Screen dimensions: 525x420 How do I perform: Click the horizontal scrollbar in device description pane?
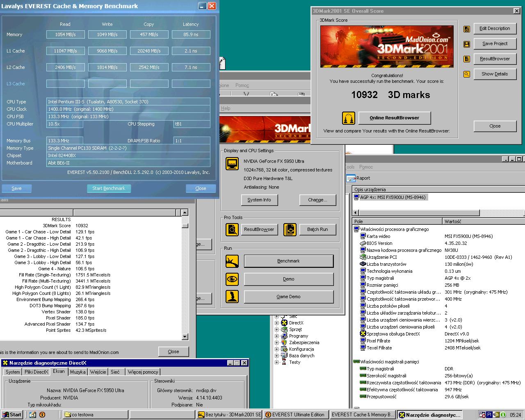tap(438, 212)
